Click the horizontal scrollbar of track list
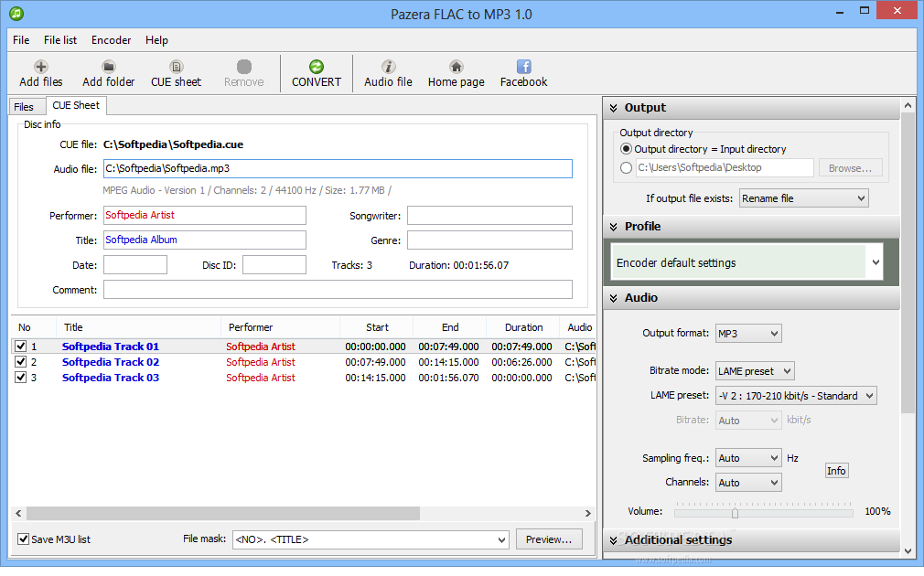Screen dimensions: 924x576 click(223, 514)
